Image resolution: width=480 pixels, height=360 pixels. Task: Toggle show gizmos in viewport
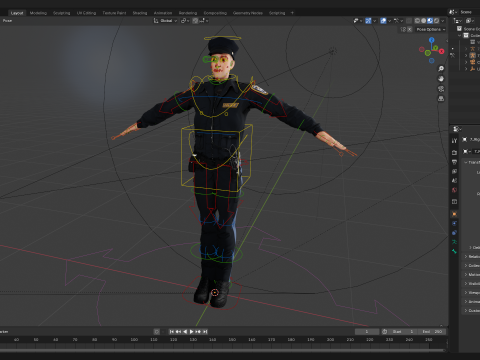368,21
